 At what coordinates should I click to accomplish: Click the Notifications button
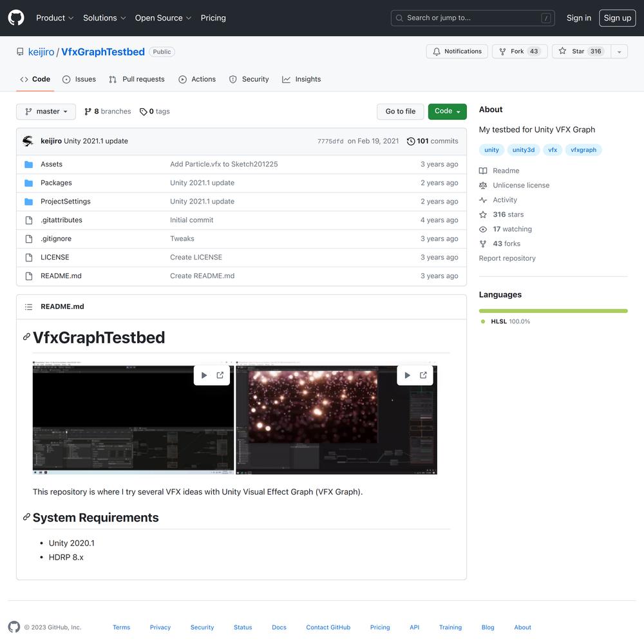click(x=457, y=52)
